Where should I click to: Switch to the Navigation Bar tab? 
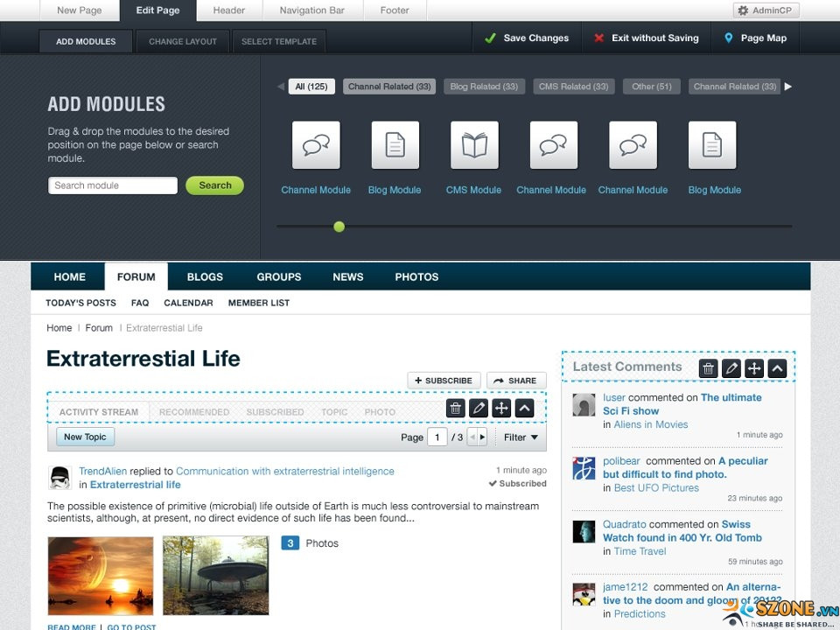click(311, 10)
